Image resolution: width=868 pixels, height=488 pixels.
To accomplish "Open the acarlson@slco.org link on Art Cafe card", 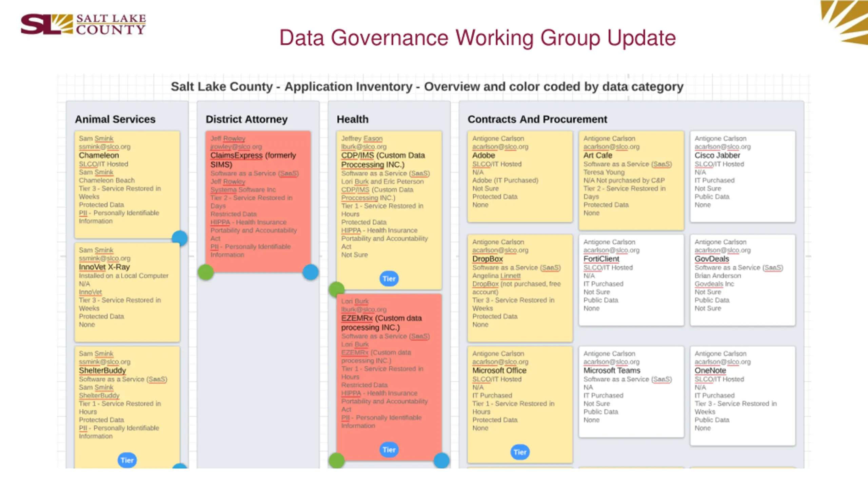I will (611, 147).
